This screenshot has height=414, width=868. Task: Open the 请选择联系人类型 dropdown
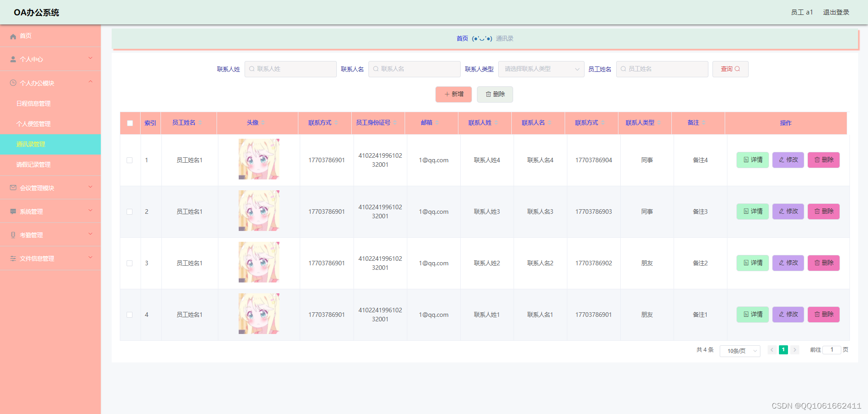(541, 69)
